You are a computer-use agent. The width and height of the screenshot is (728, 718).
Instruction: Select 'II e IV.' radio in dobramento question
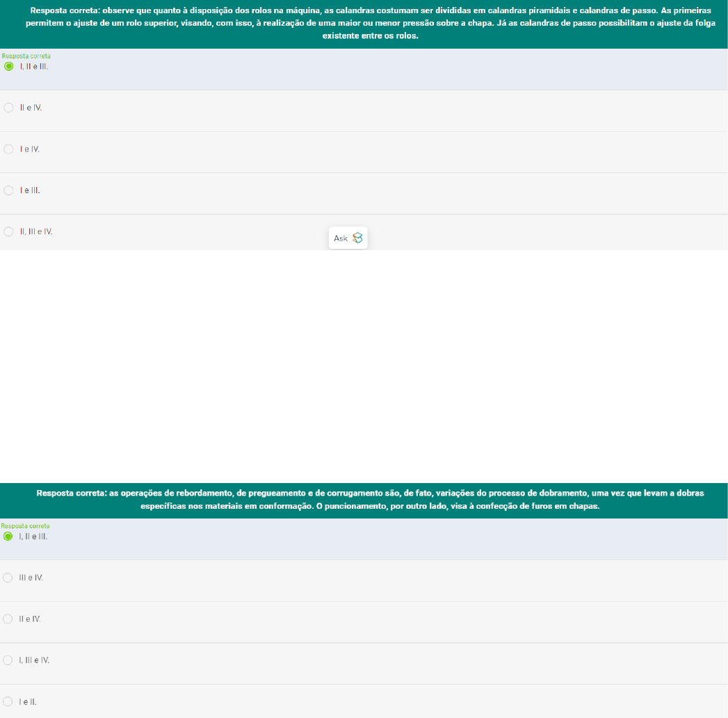click(x=8, y=619)
